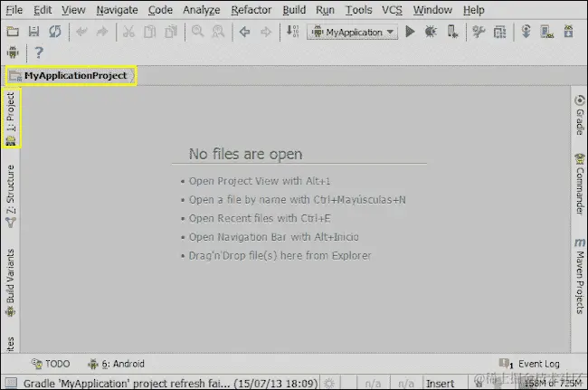Show the 1: Project tool window
This screenshot has height=390, width=588.
point(11,119)
